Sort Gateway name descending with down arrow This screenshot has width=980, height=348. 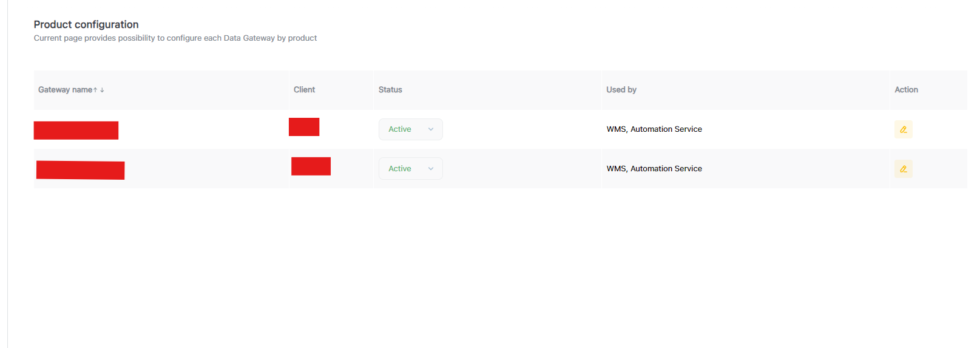point(102,90)
